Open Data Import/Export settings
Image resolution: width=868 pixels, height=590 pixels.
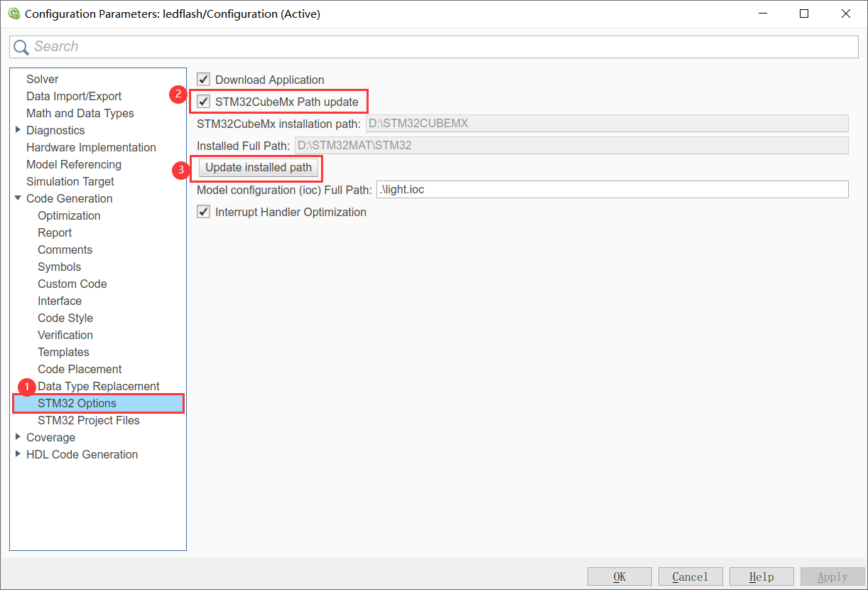(74, 96)
